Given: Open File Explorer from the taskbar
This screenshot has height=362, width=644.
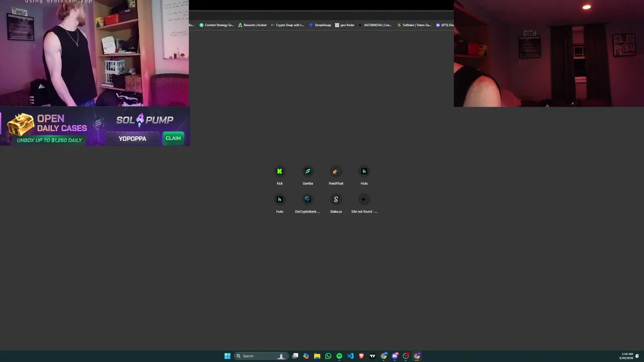Looking at the screenshot, I should pyautogui.click(x=317, y=356).
